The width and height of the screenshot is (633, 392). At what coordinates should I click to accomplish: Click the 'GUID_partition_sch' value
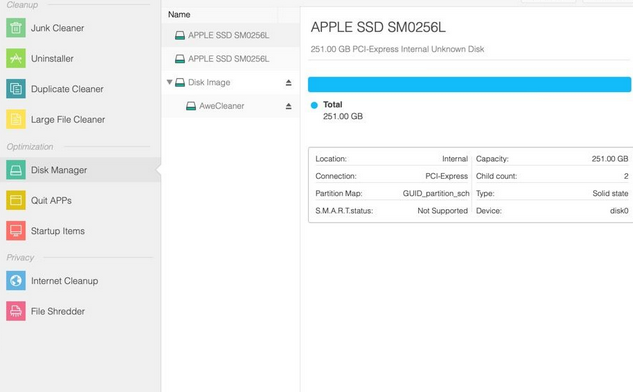coord(436,193)
